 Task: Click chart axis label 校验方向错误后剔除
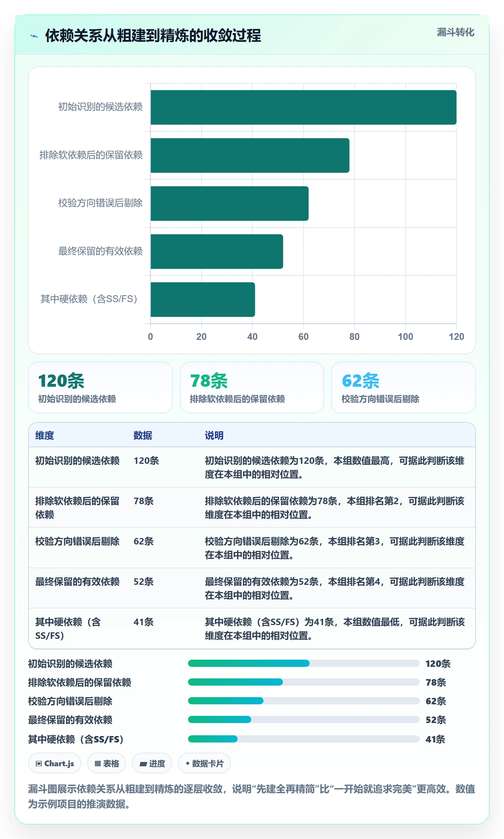pyautogui.click(x=100, y=203)
